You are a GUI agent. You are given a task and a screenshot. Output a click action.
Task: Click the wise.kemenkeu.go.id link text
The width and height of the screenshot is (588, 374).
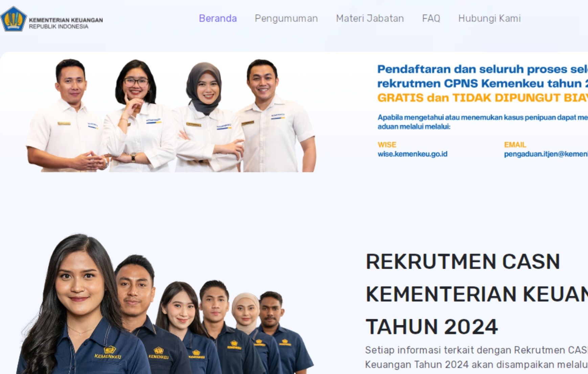(412, 154)
